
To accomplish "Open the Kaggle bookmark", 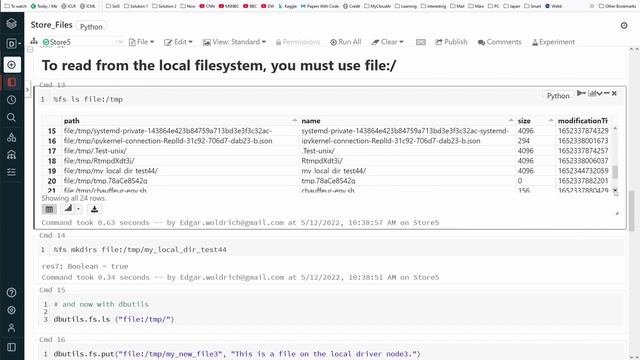I will (288, 6).
